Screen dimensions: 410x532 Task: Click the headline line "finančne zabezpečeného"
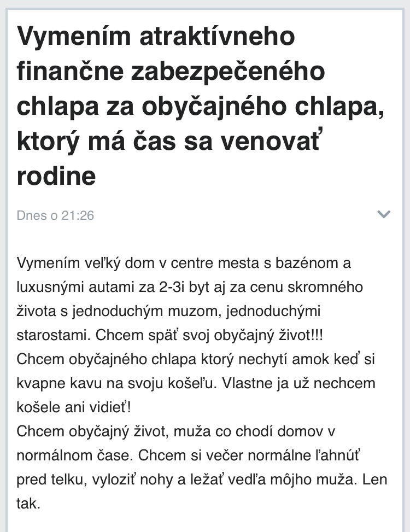[x=171, y=72]
